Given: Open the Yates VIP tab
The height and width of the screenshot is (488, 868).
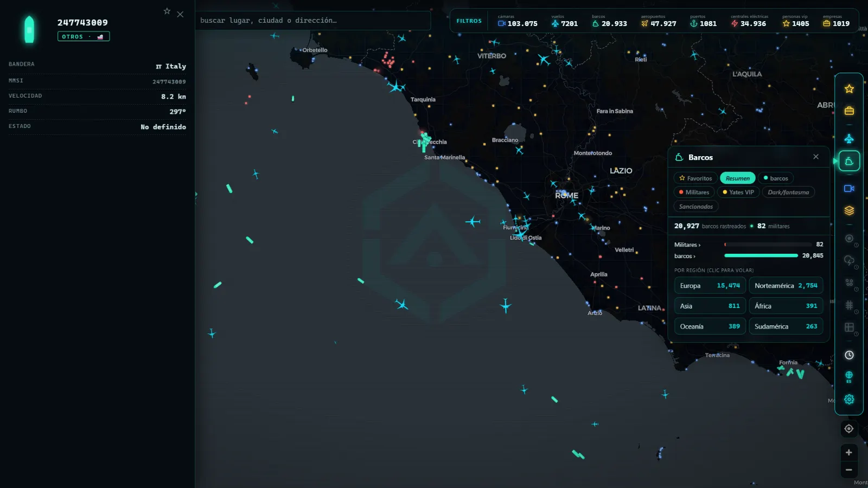Looking at the screenshot, I should (x=738, y=192).
